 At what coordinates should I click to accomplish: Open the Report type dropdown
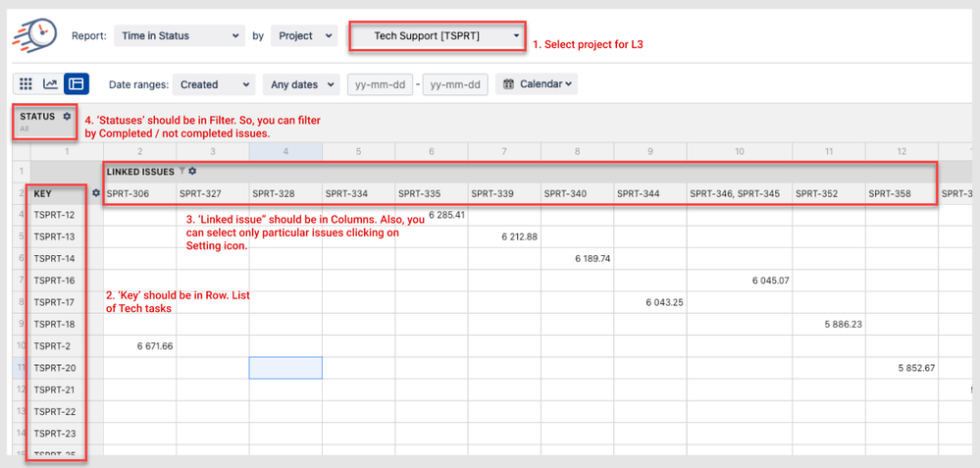click(180, 35)
